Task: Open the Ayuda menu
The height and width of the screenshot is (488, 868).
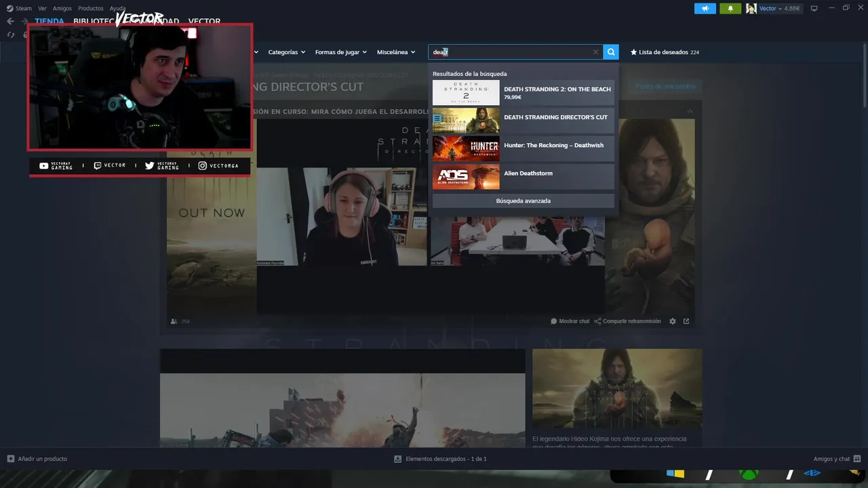Action: click(117, 8)
